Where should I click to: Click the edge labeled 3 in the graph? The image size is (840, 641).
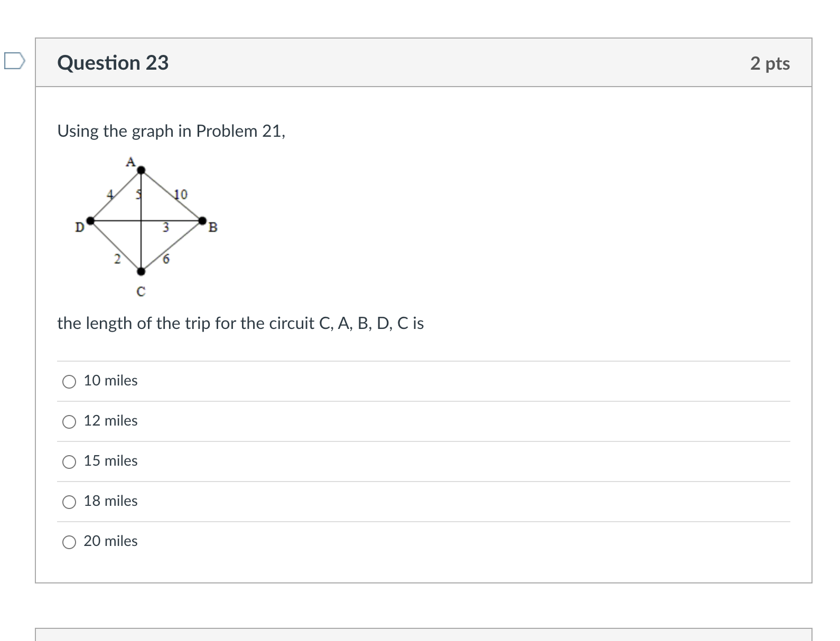pos(165,228)
